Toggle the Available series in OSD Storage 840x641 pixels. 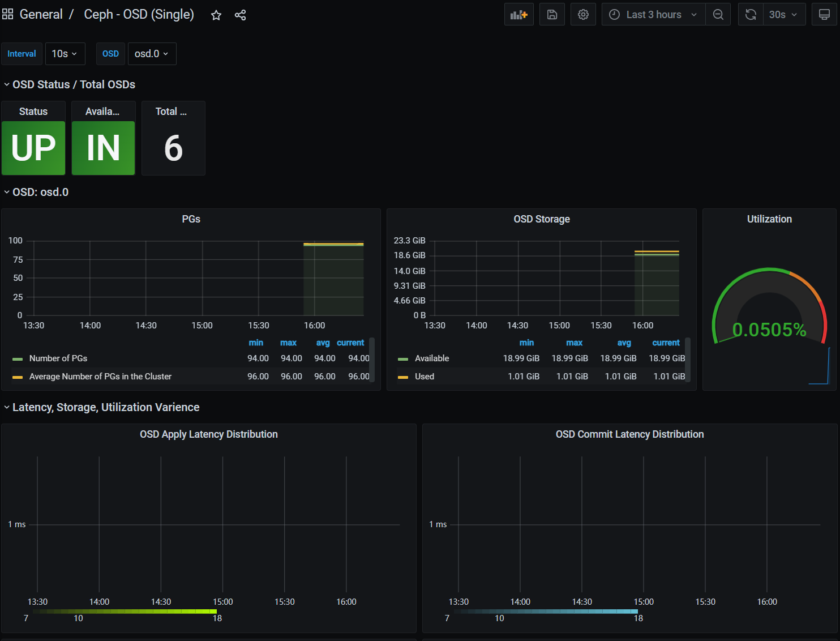432,358
